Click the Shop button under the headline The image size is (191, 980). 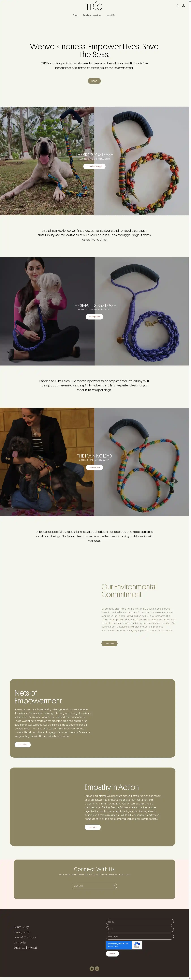click(94, 81)
